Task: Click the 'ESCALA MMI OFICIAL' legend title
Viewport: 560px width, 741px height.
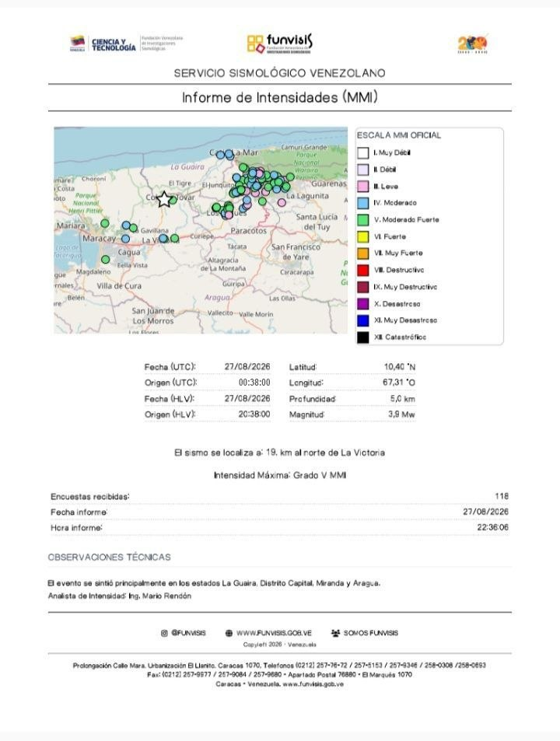Action: click(399, 135)
